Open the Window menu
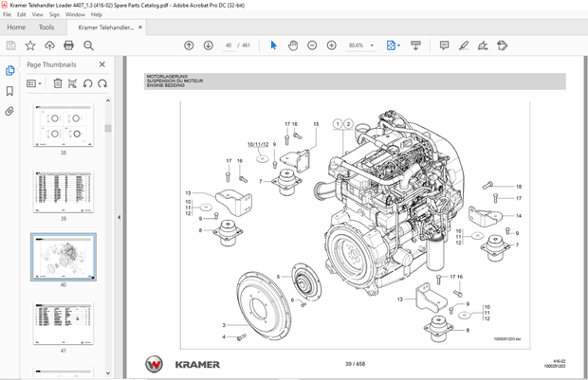This screenshot has width=588, height=380. tap(75, 14)
